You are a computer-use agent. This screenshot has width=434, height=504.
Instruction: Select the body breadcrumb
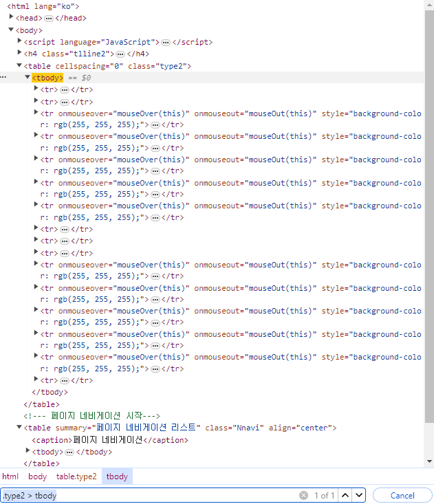click(x=37, y=476)
